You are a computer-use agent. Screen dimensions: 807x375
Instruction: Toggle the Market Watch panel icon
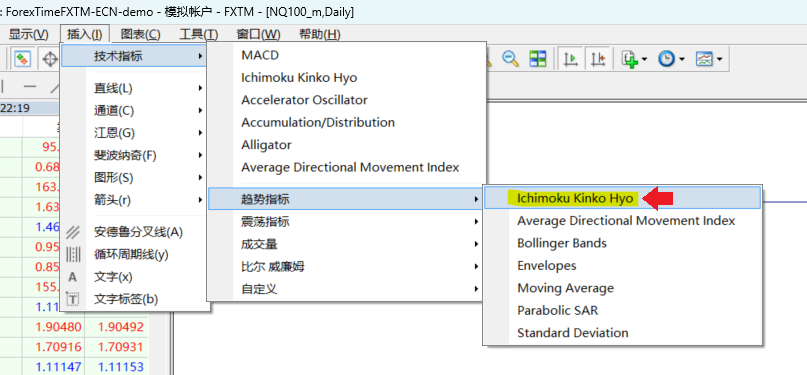tap(22, 59)
